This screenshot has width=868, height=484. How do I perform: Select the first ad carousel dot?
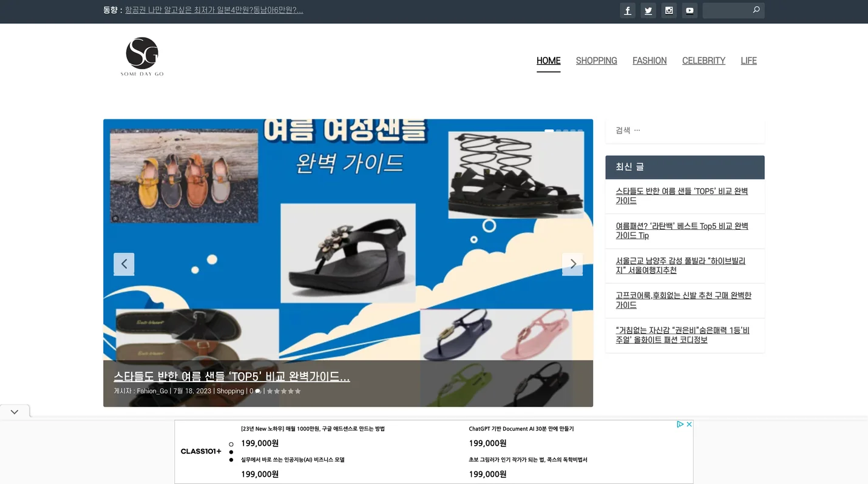[231, 444]
